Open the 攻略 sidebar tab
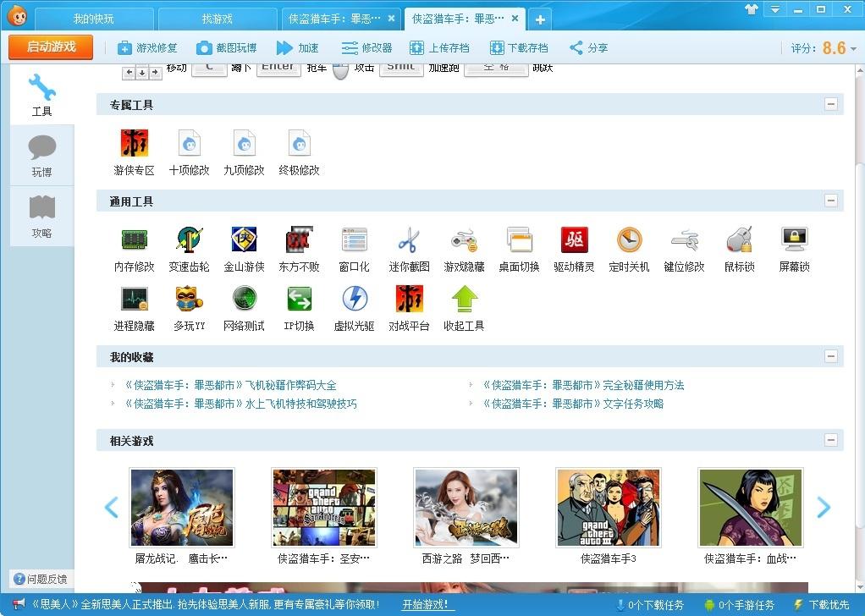The image size is (865, 616). 42,216
